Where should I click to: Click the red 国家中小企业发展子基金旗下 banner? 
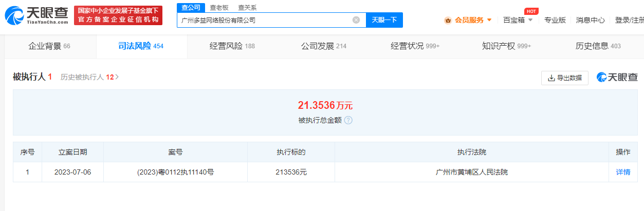coord(118,15)
